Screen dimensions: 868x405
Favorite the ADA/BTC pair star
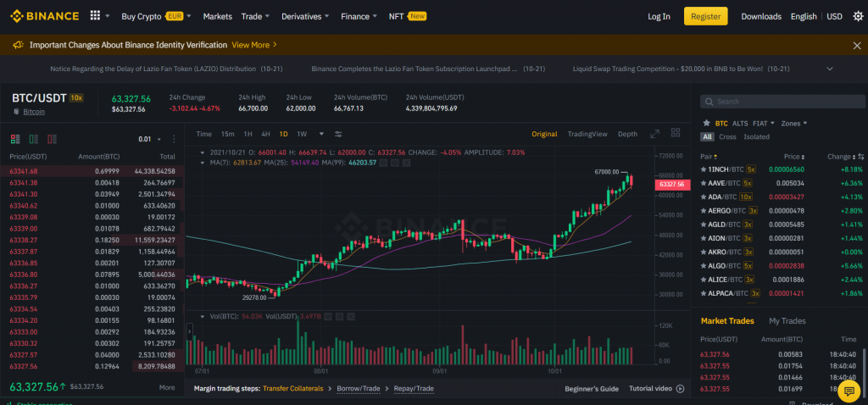704,197
